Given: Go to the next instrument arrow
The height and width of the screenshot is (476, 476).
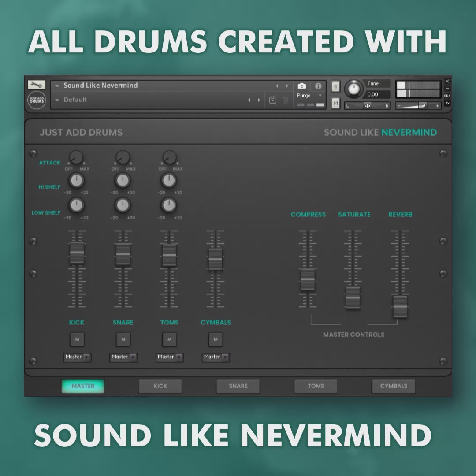Looking at the screenshot, I should pyautogui.click(x=287, y=86).
